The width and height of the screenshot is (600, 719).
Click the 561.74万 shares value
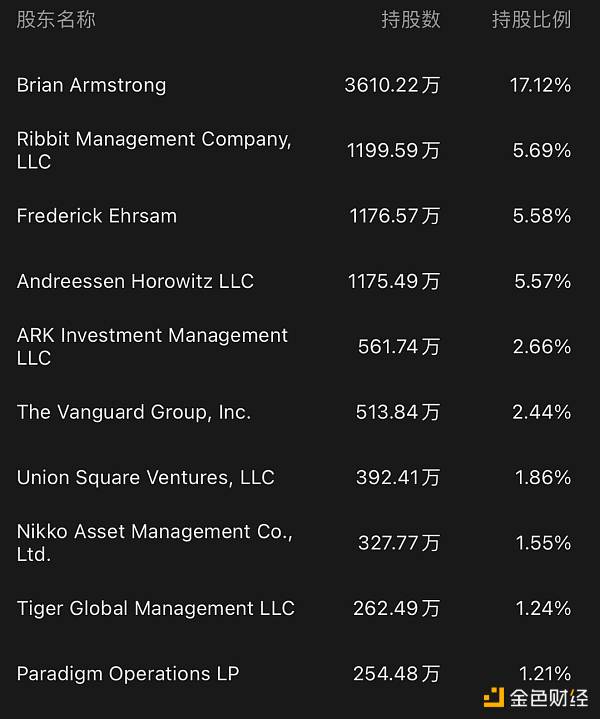click(399, 347)
